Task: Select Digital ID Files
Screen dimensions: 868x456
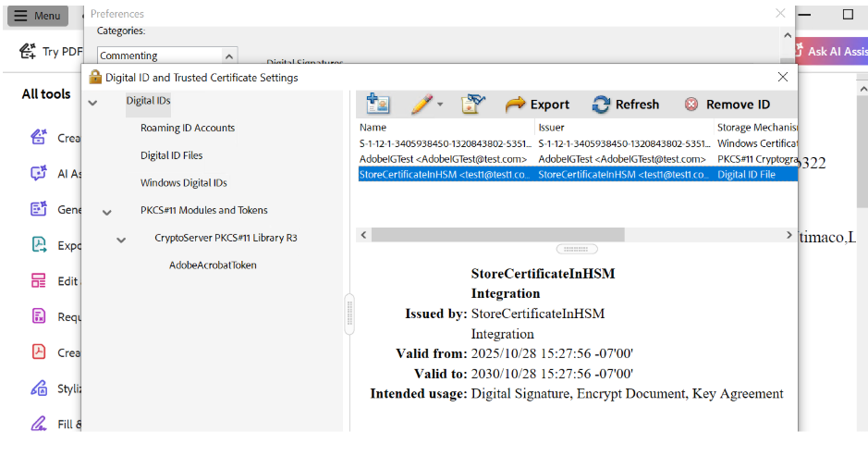Action: click(x=172, y=155)
